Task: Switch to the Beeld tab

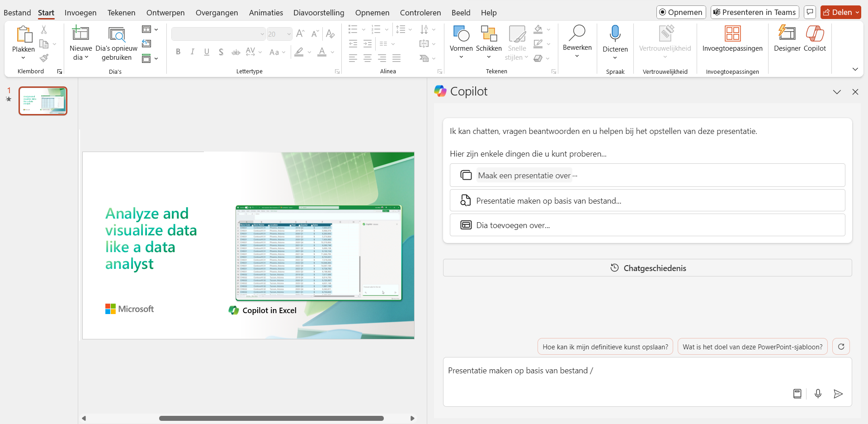Action: (x=461, y=13)
